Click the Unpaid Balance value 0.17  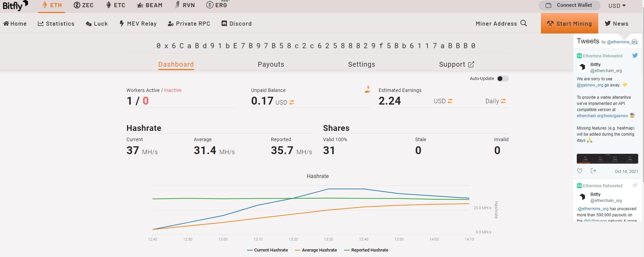tap(262, 101)
